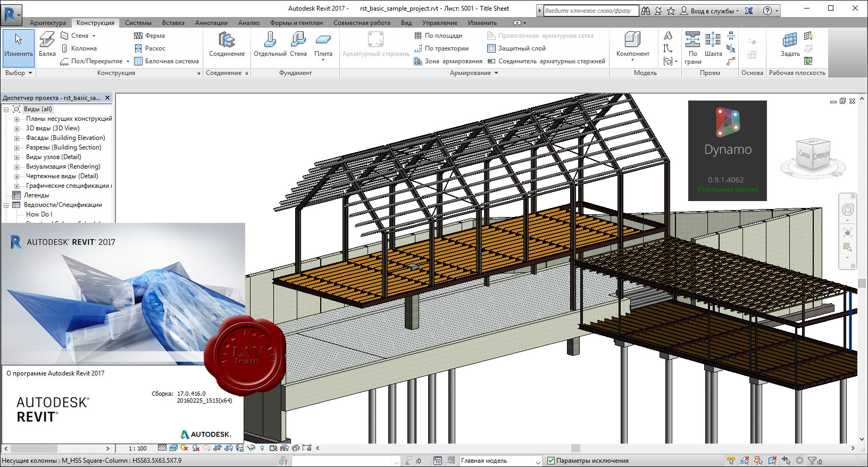Toggle select pinned elements in status bar

(x=758, y=461)
